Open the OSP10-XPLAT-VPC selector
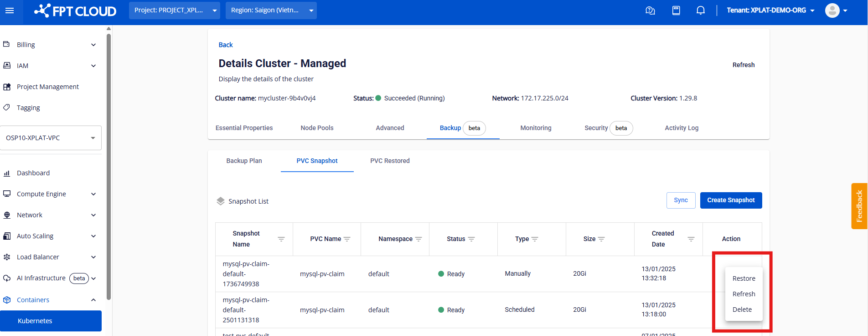This screenshot has height=336, width=868. 51,138
